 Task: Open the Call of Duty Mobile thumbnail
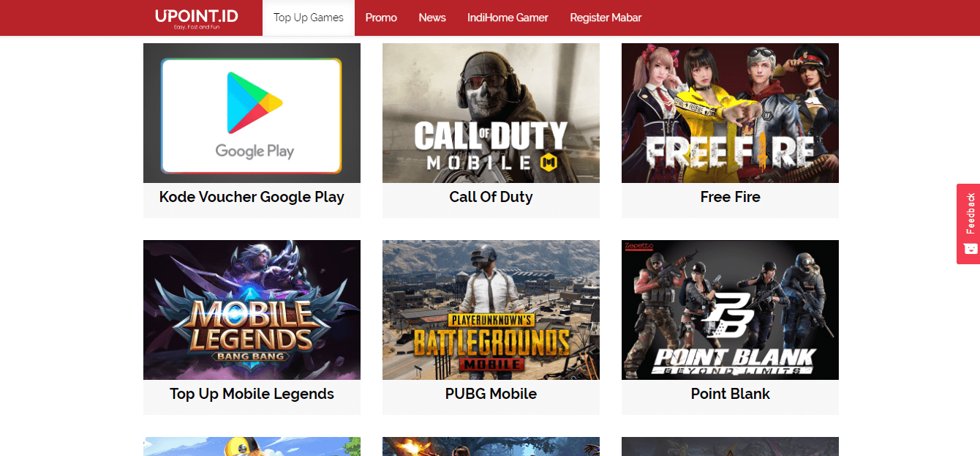click(491, 113)
